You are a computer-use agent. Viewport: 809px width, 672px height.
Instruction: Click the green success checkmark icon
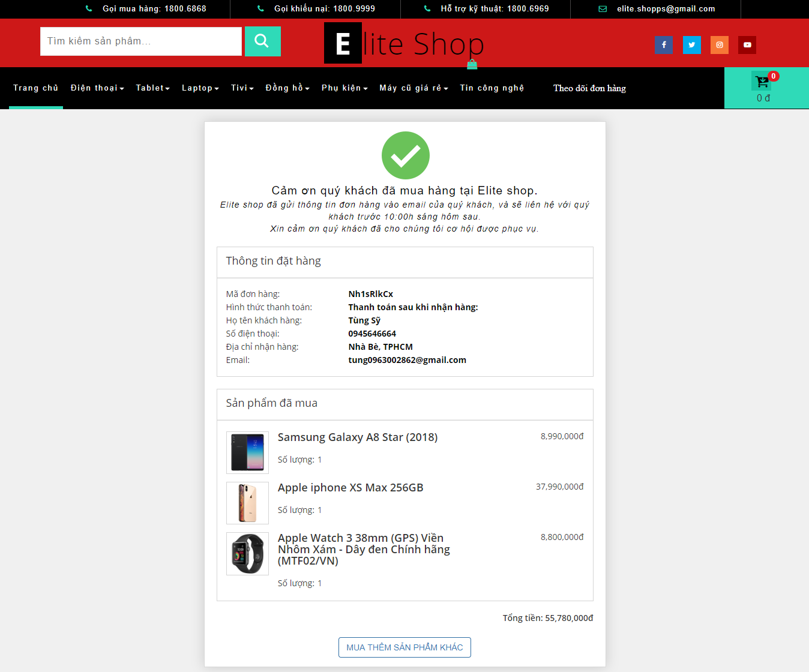(x=406, y=155)
